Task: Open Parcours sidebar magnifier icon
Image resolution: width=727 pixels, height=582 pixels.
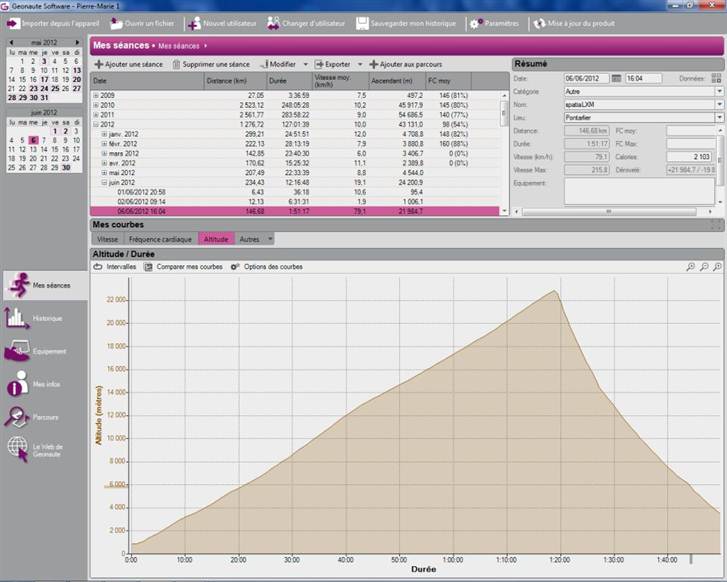Action: (x=17, y=416)
